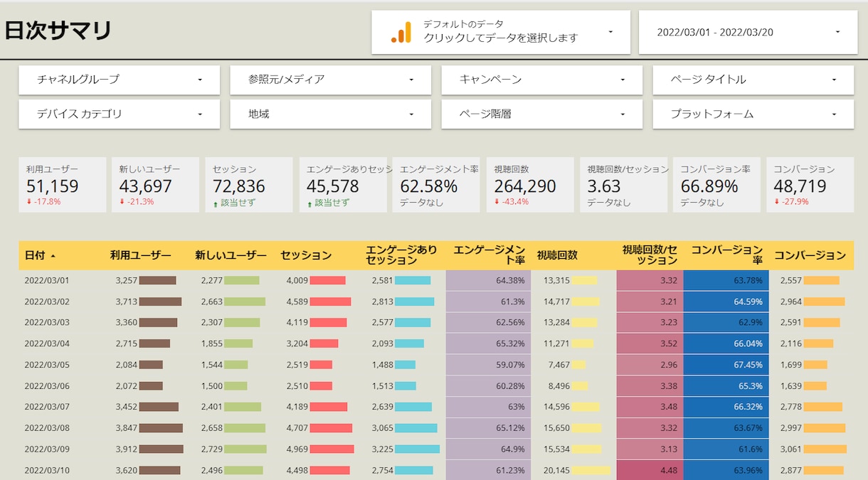Viewport: 868px width, 480px height.
Task: Click the 45,578 engaged sessions scorecard
Action: [343, 185]
